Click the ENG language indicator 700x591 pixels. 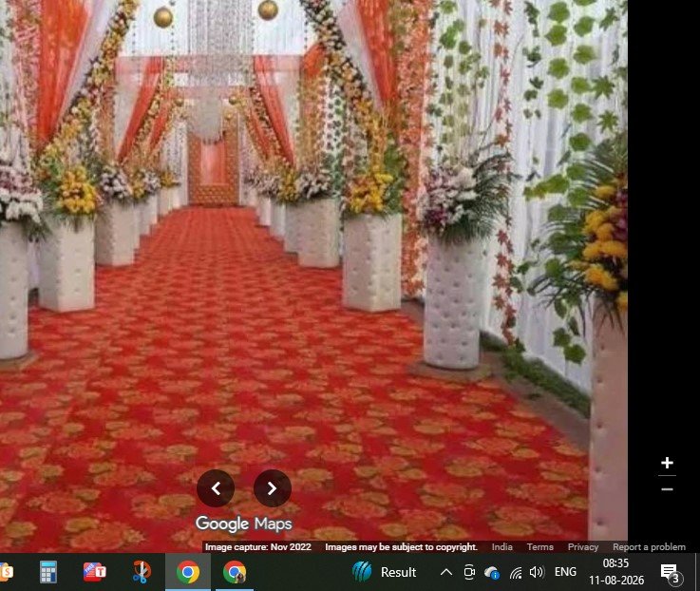pyautogui.click(x=565, y=572)
